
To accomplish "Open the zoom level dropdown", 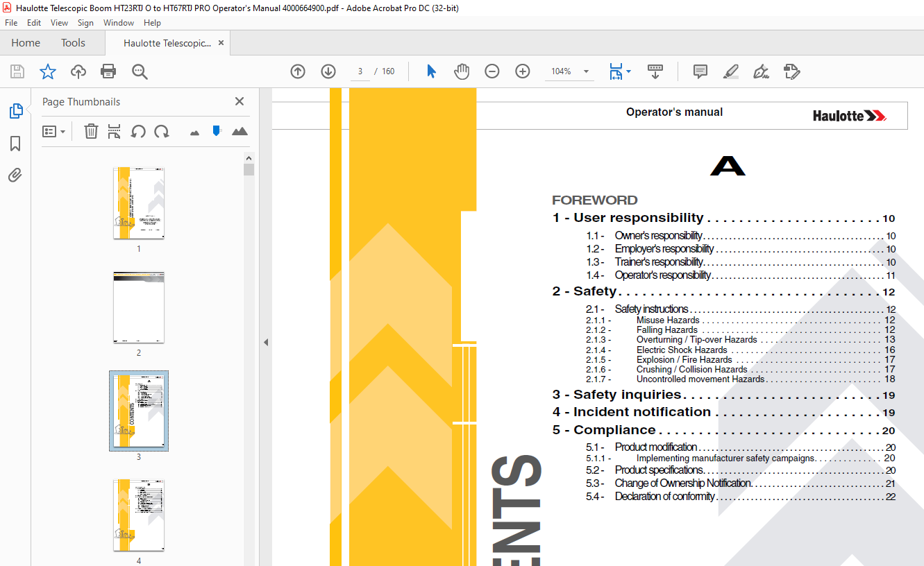I will (587, 71).
